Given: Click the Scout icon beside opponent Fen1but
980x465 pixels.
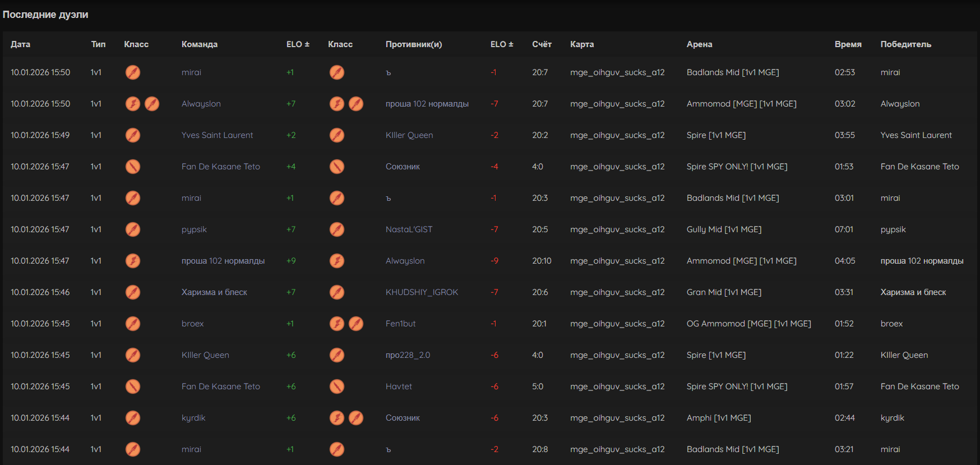Looking at the screenshot, I should click(337, 324).
